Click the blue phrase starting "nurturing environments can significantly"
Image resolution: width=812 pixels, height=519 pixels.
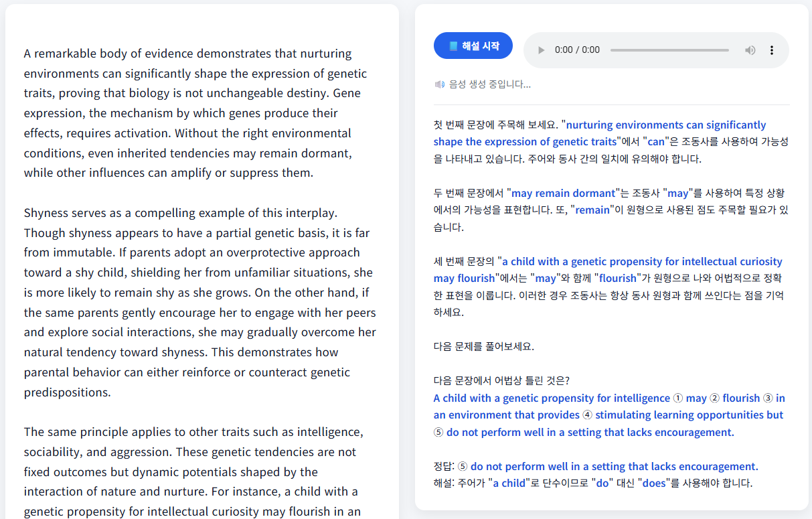click(x=665, y=125)
